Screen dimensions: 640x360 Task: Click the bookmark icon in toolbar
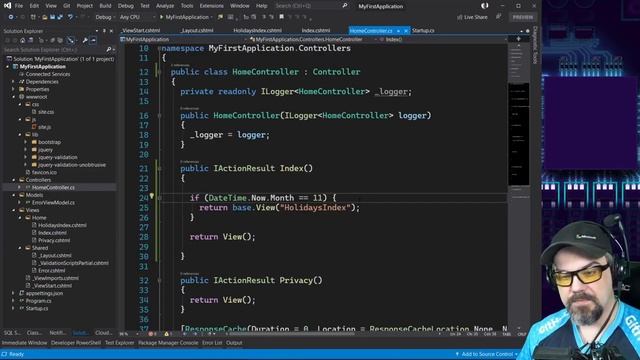pyautogui.click(x=281, y=17)
